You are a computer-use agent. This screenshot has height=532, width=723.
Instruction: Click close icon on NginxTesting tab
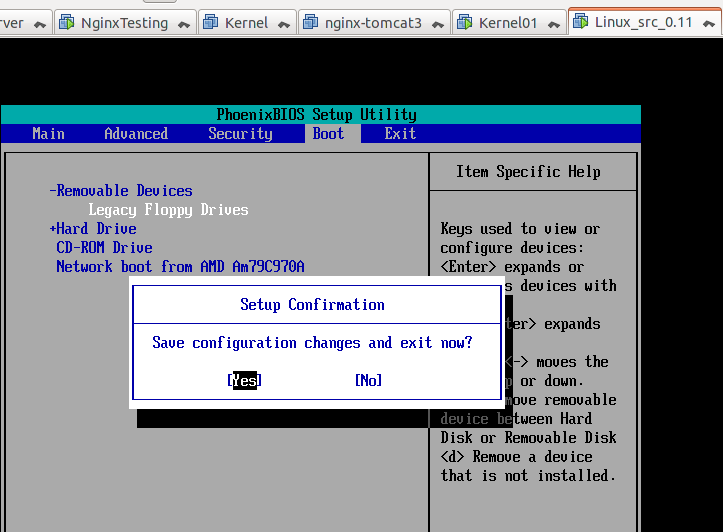[x=184, y=24]
